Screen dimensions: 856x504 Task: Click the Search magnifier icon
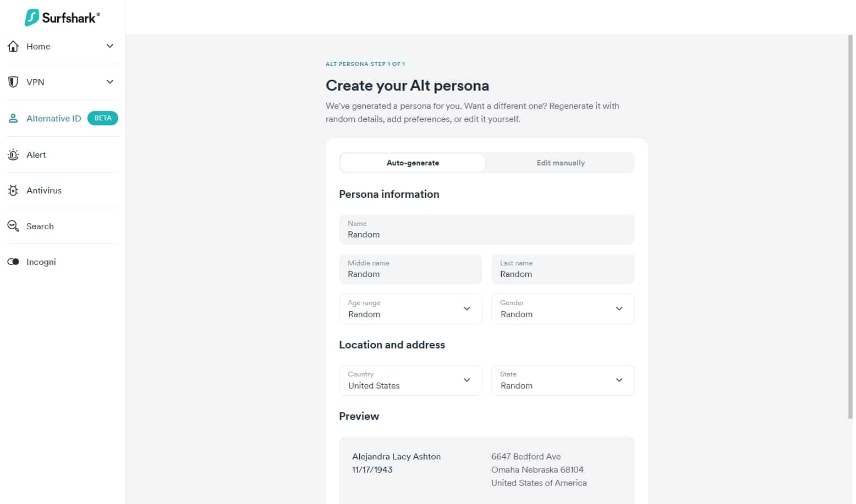tap(13, 226)
